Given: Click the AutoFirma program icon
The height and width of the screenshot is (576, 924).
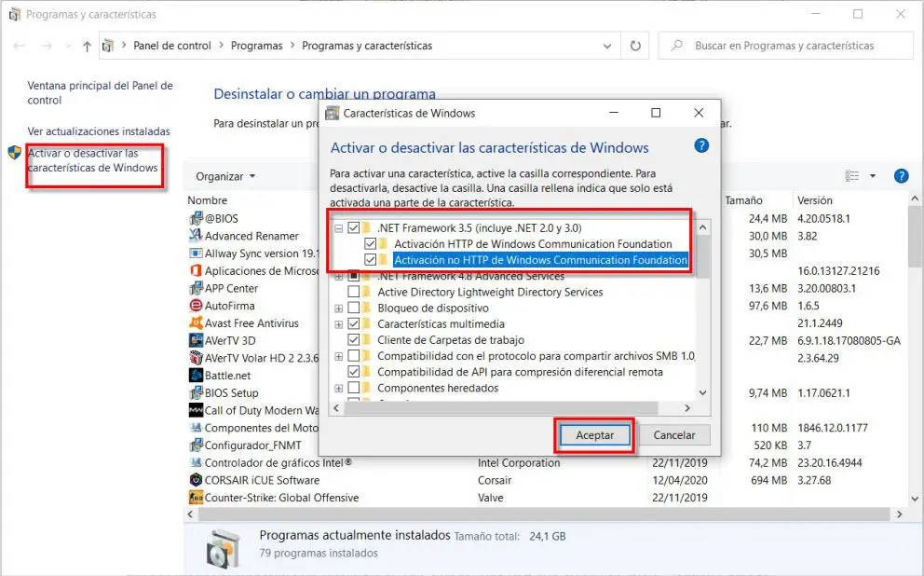Looking at the screenshot, I should click(x=196, y=306).
